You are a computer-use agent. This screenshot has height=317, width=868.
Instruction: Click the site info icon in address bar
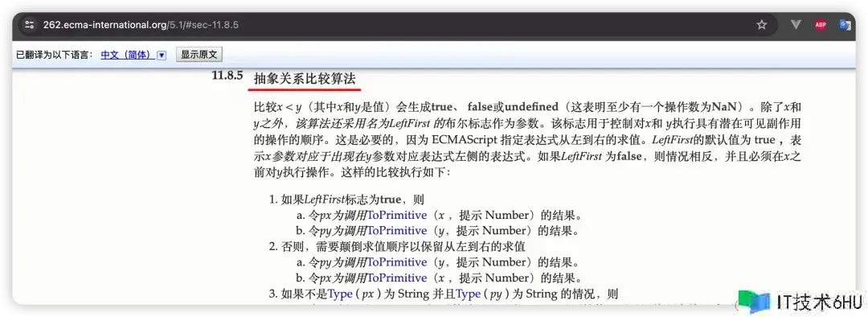tap(30, 25)
